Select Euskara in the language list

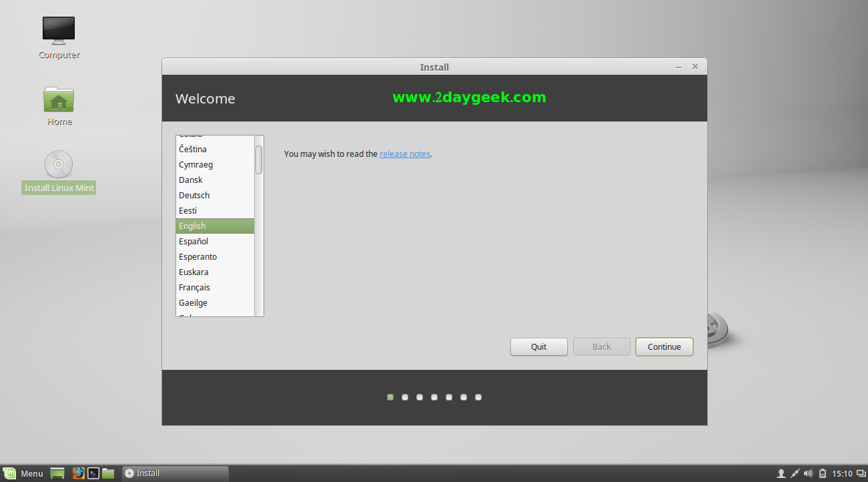pyautogui.click(x=215, y=272)
